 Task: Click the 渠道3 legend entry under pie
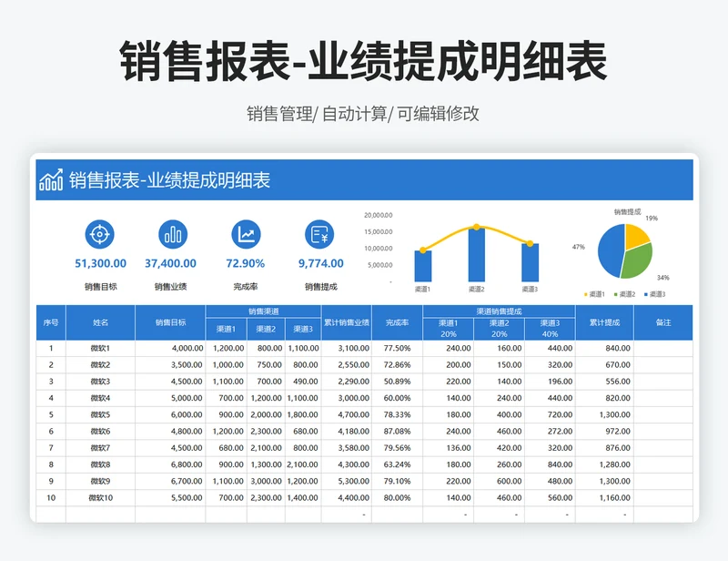(654, 294)
